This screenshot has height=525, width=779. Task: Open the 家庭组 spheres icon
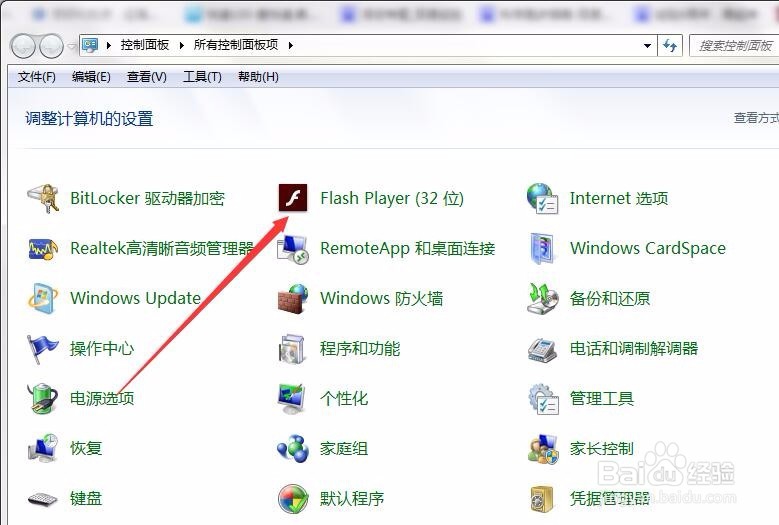tap(293, 449)
